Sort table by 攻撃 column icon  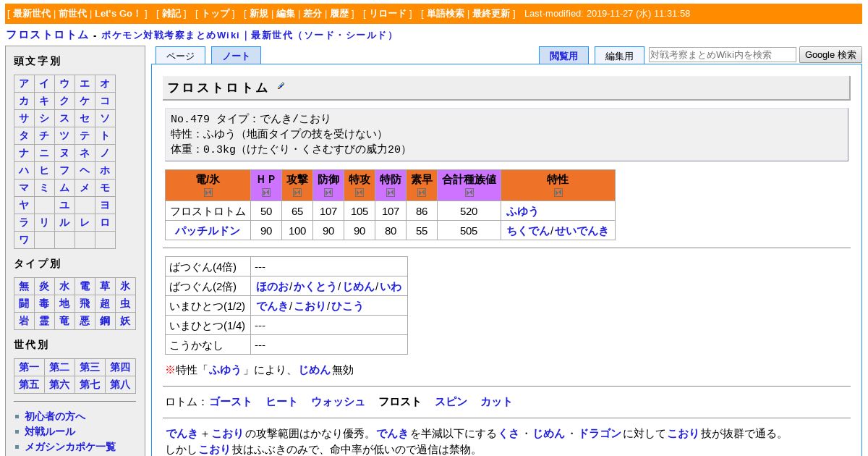297,193
